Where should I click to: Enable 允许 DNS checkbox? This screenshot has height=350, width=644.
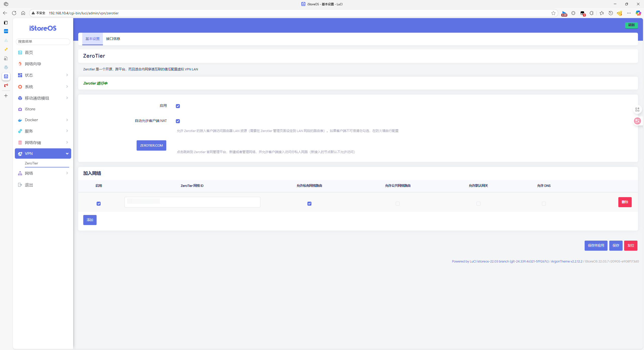pos(544,204)
